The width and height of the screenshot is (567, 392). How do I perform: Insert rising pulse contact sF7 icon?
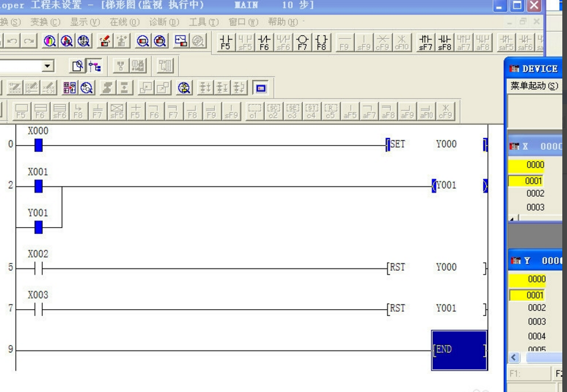(425, 42)
